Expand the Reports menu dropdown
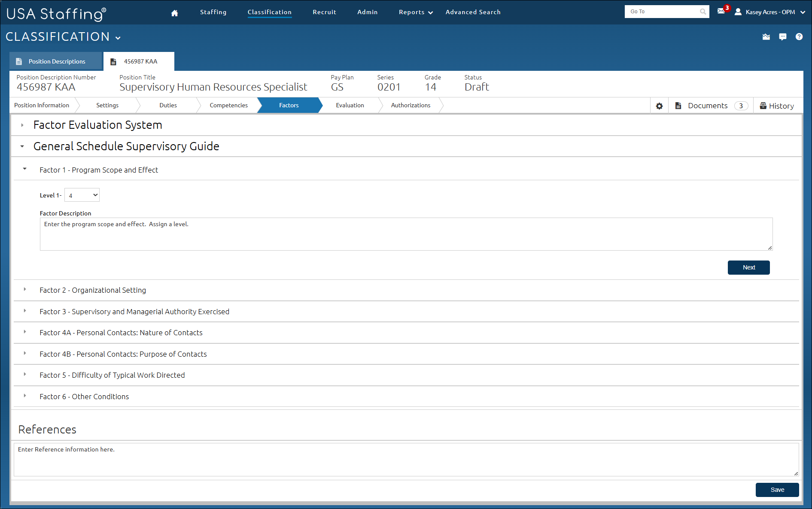 (x=415, y=12)
